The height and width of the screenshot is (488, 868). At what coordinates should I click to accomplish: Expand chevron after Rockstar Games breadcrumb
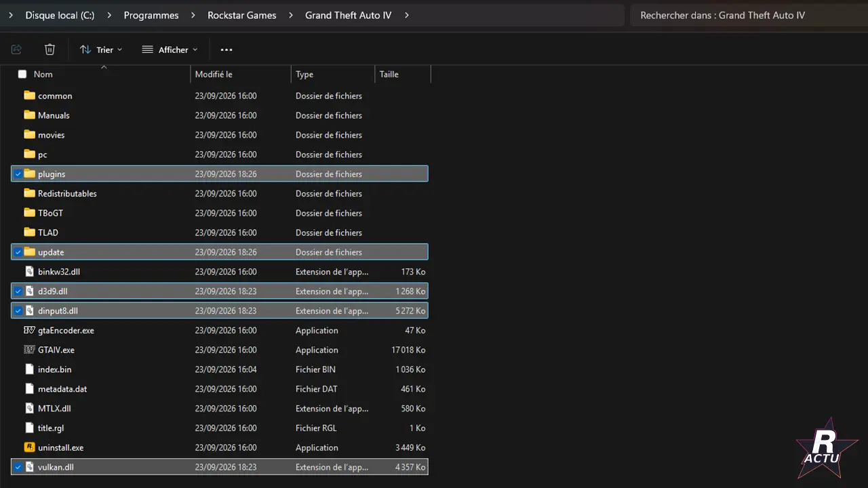pyautogui.click(x=290, y=15)
